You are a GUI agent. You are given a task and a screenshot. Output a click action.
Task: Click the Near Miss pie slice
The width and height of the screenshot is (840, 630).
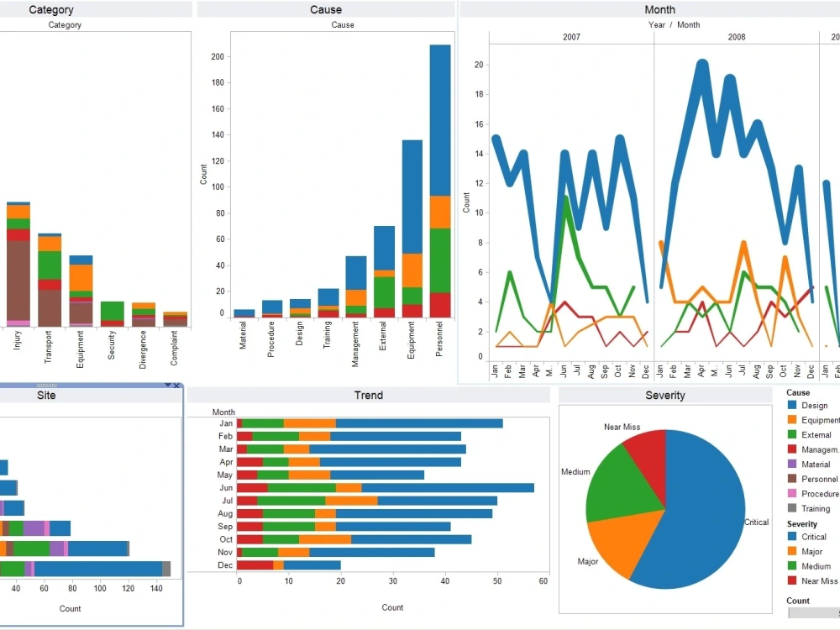click(x=651, y=454)
